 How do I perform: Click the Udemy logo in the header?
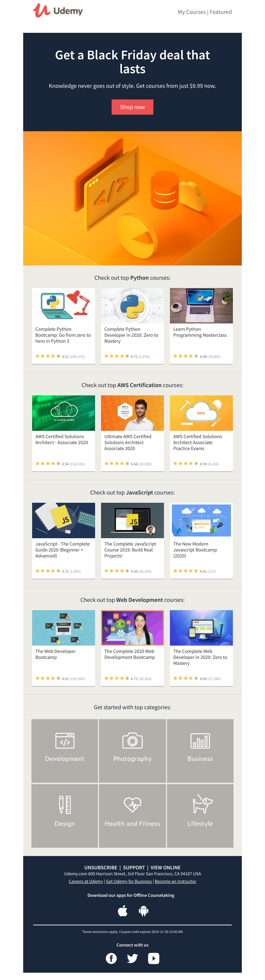58,11
